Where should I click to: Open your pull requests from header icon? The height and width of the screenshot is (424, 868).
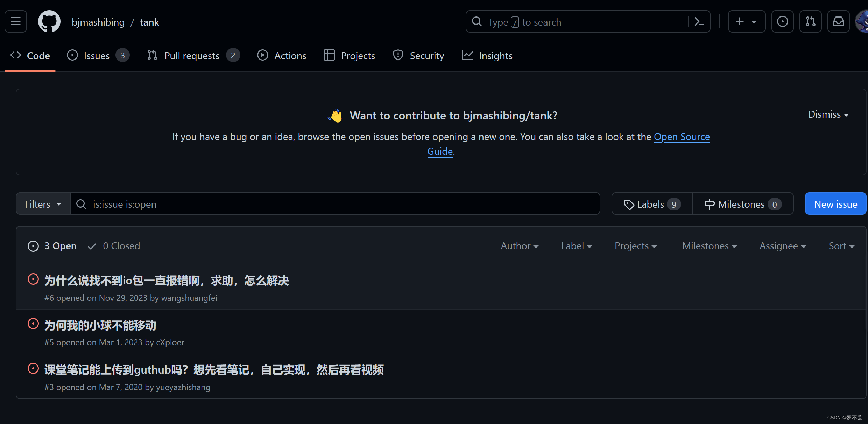click(x=811, y=22)
